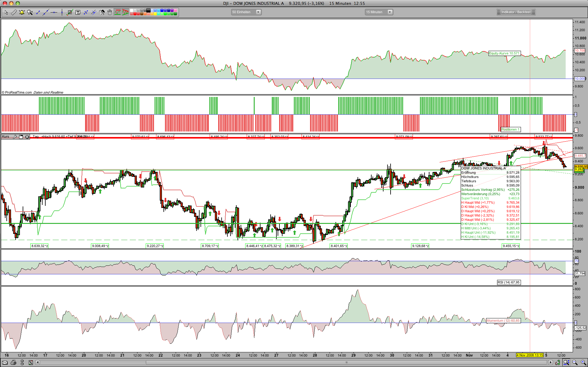Image resolution: width=588 pixels, height=367 pixels.
Task: Choose the black color swatch
Action: click(148, 10)
